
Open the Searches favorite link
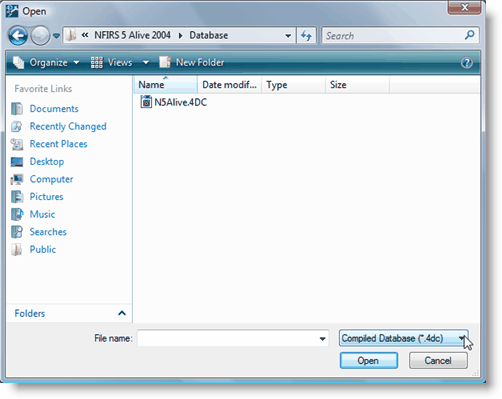click(48, 232)
